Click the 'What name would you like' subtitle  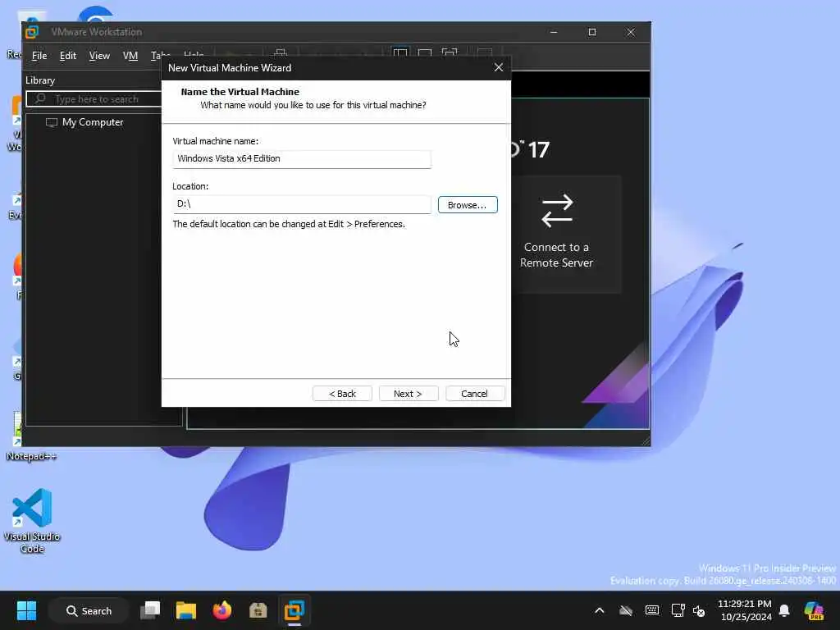(313, 105)
